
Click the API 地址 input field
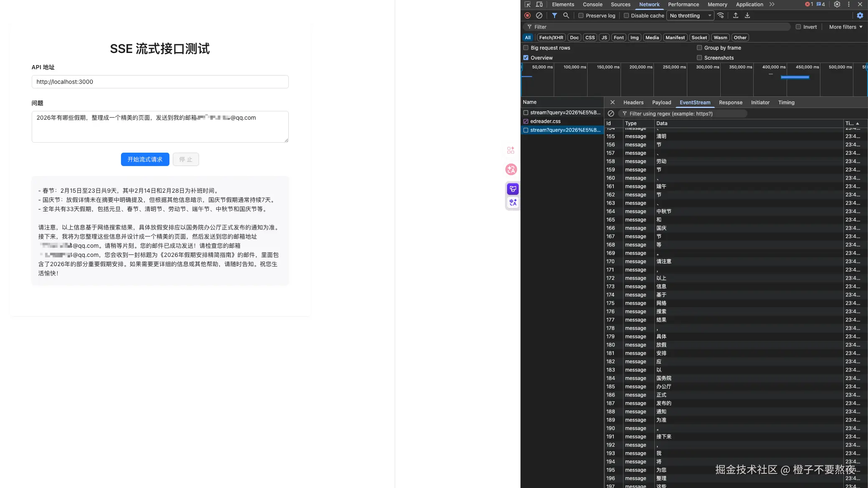click(160, 82)
